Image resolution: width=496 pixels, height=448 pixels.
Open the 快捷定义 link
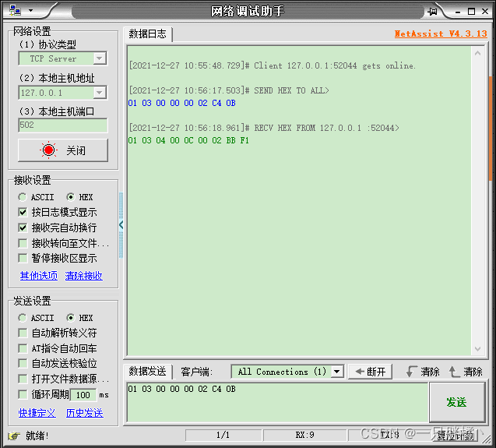pos(37,413)
